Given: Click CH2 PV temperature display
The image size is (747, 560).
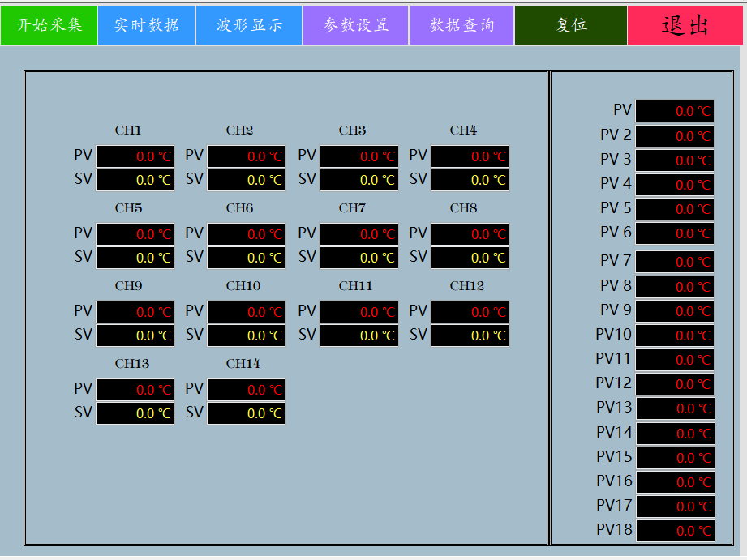Looking at the screenshot, I should (x=247, y=156).
